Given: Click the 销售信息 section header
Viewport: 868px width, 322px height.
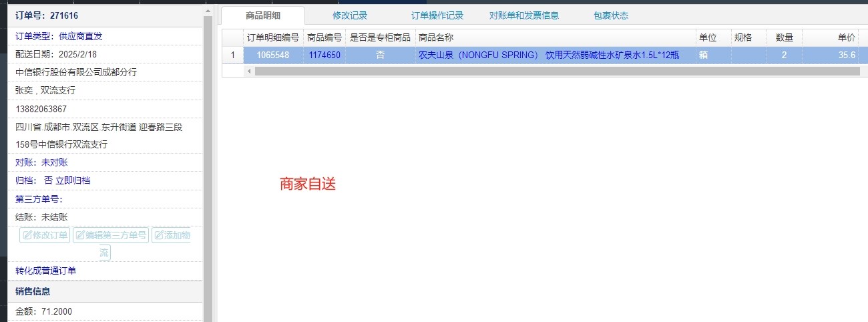Looking at the screenshot, I should pyautogui.click(x=105, y=291).
